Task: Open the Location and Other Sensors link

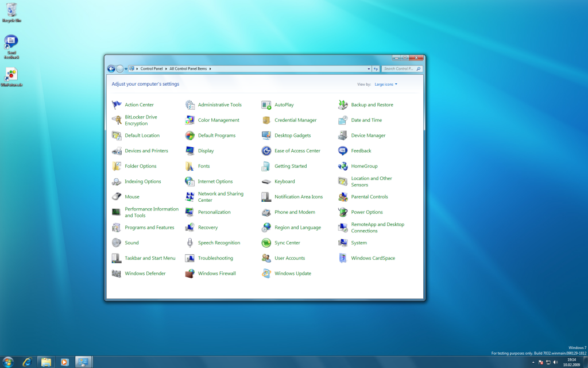Action: coord(372,181)
